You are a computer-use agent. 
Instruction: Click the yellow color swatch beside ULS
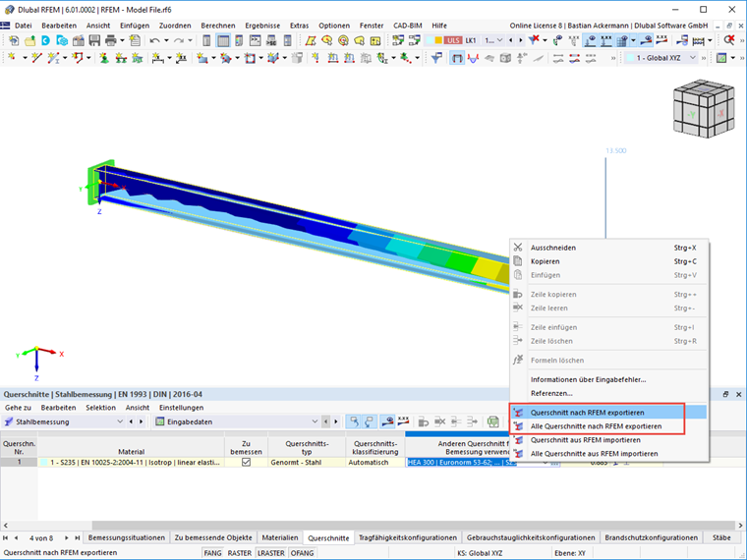[438, 40]
